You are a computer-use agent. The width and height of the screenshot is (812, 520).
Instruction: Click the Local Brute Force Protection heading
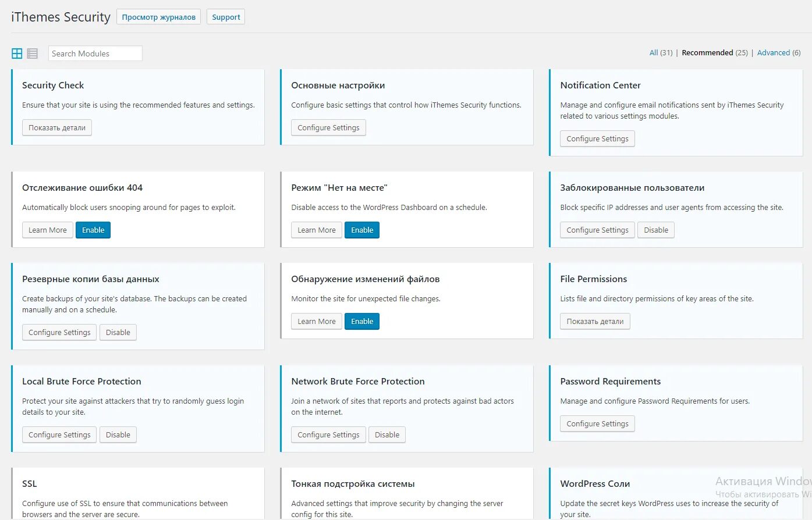point(81,382)
